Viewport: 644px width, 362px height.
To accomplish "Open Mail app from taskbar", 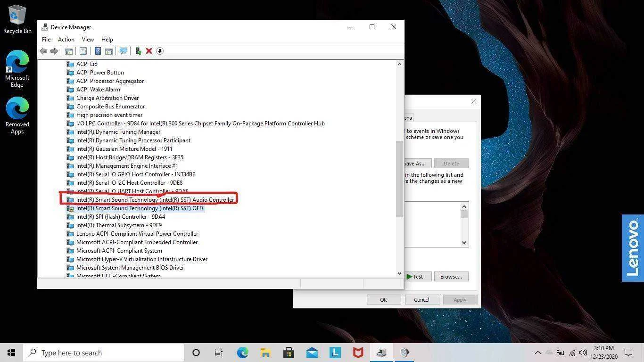I will [312, 353].
